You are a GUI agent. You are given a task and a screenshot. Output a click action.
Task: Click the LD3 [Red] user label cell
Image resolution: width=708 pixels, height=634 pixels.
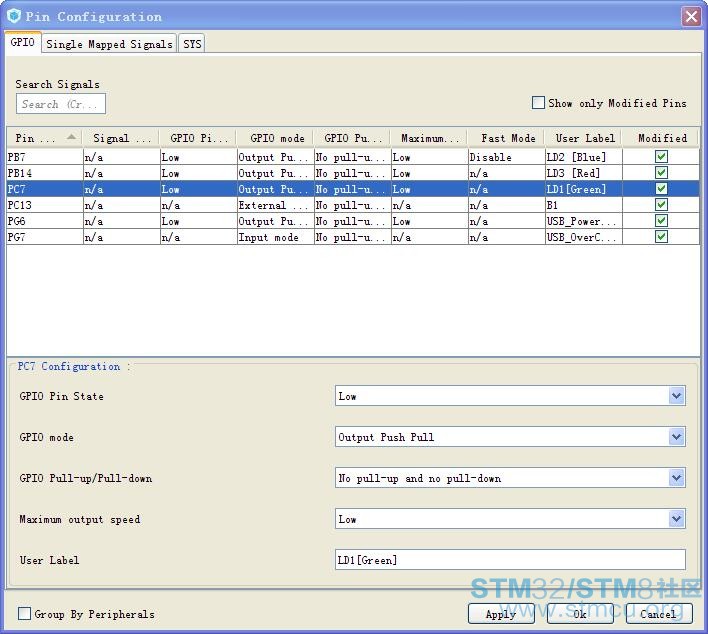[583, 173]
